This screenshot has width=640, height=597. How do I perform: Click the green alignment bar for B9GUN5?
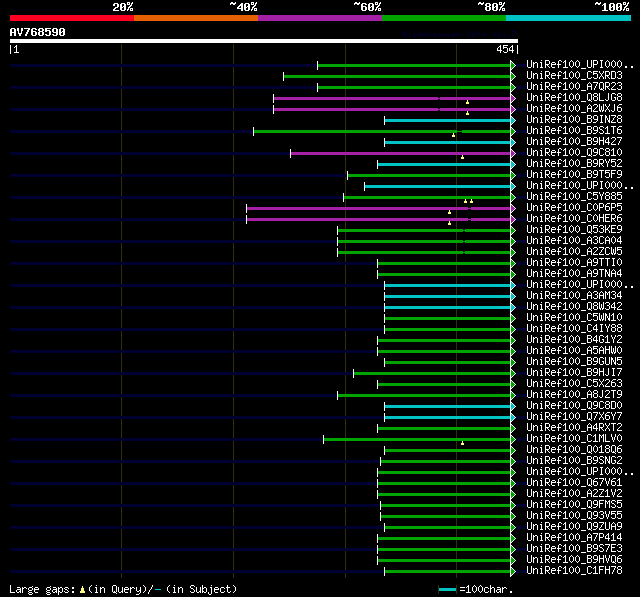pyautogui.click(x=447, y=362)
